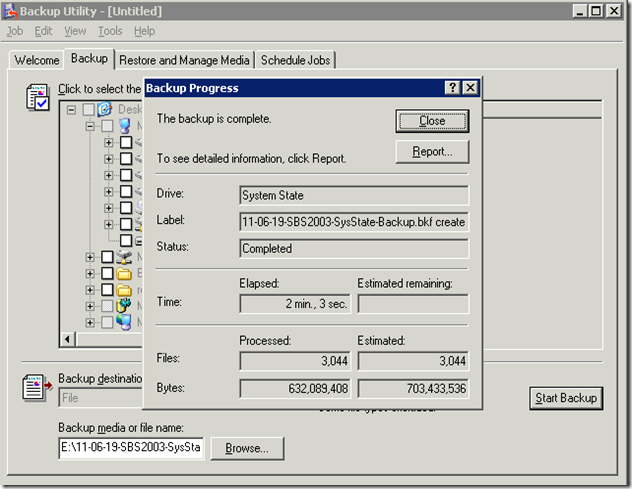Check the CD drive checkbox
This screenshot has width=632, height=489.
pos(126,208)
